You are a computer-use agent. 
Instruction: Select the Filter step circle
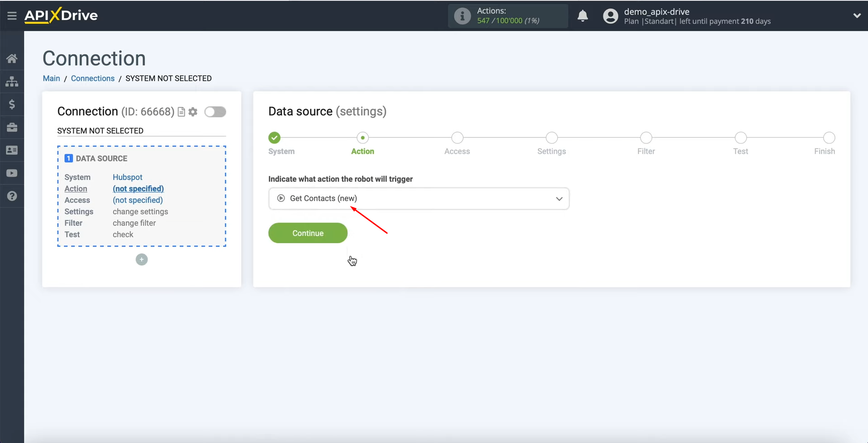pos(646,138)
